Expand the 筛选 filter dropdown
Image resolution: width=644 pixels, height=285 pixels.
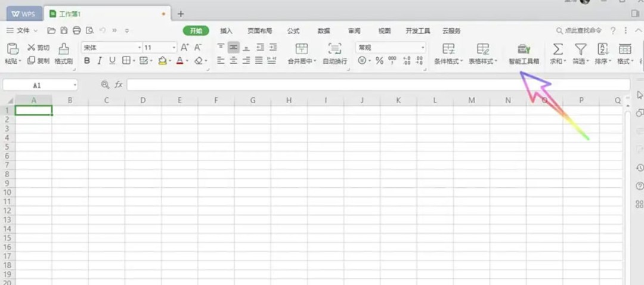coord(587,61)
